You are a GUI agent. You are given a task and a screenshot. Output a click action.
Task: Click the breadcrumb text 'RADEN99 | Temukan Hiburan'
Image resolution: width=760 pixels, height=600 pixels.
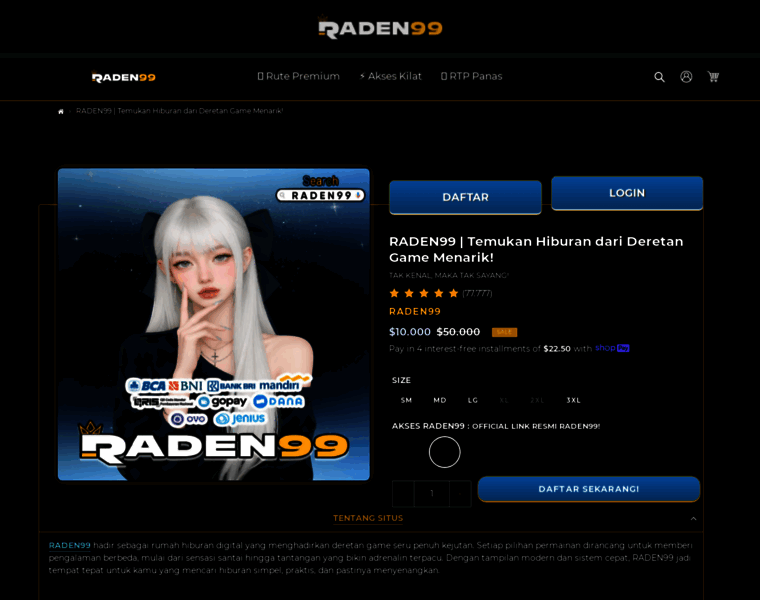click(x=179, y=111)
